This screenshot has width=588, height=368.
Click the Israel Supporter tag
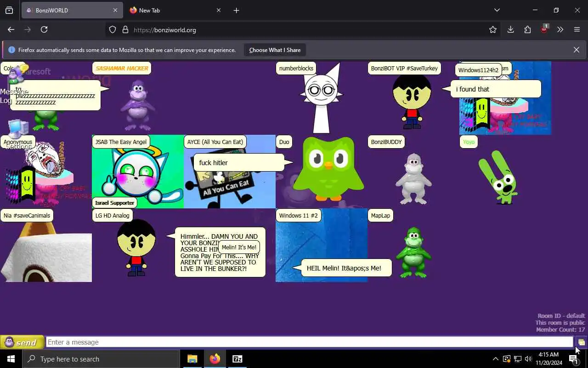[x=115, y=203]
